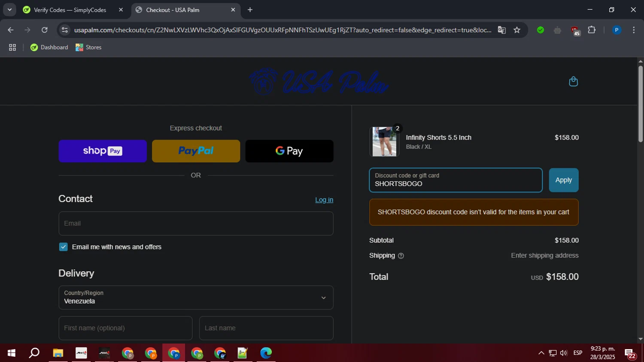Image resolution: width=644 pixels, height=362 pixels.
Task: Open the apps grid in bookmarks bar
Action: pyautogui.click(x=12, y=48)
